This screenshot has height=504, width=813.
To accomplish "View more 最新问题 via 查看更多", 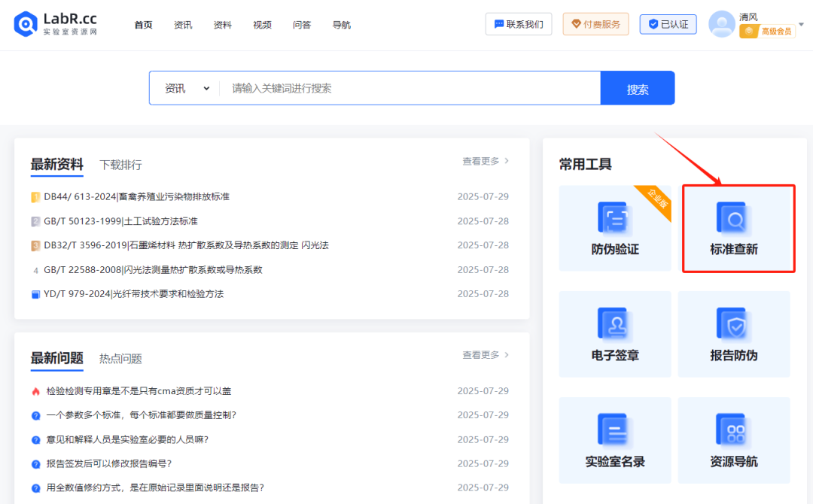I will click(486, 355).
